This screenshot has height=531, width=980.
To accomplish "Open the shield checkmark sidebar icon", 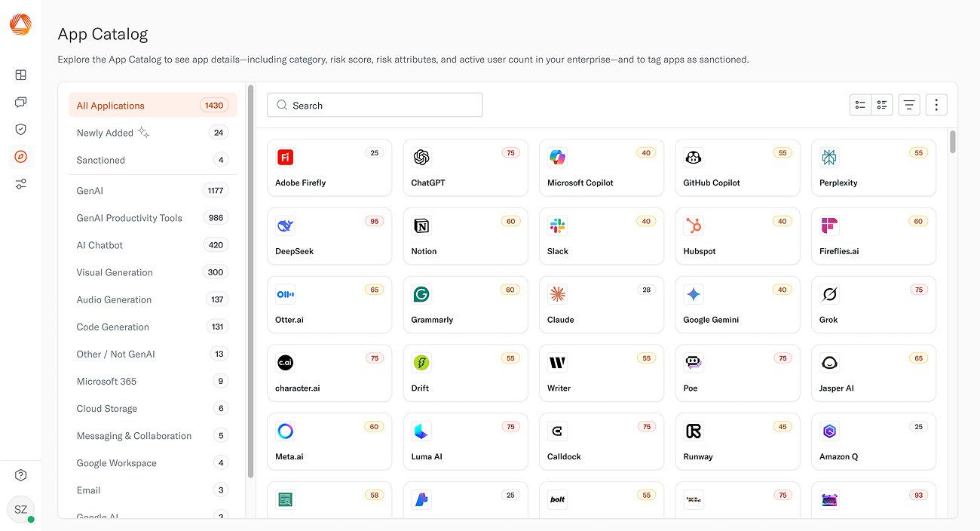I will tap(21, 129).
